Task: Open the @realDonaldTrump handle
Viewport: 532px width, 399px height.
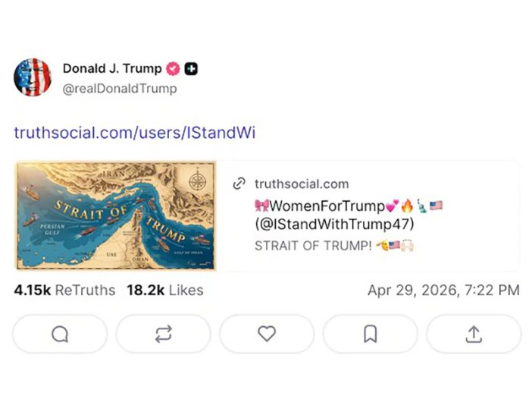Action: tap(120, 88)
